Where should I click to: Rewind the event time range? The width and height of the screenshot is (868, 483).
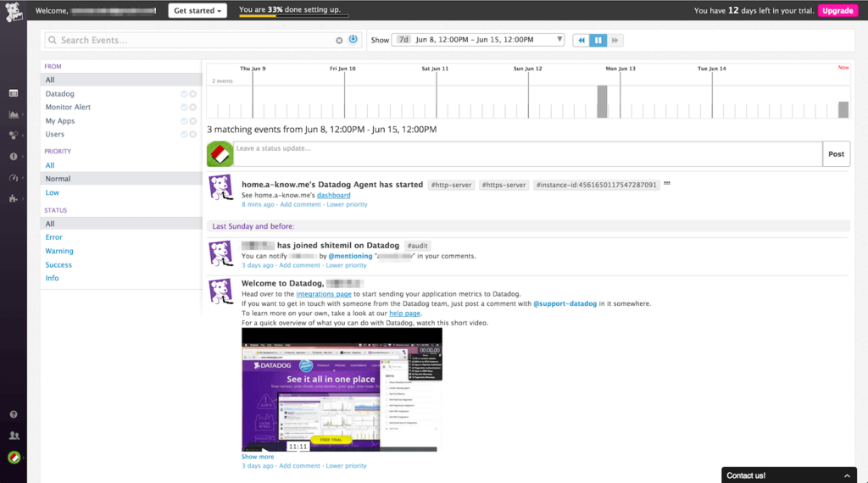pyautogui.click(x=581, y=40)
